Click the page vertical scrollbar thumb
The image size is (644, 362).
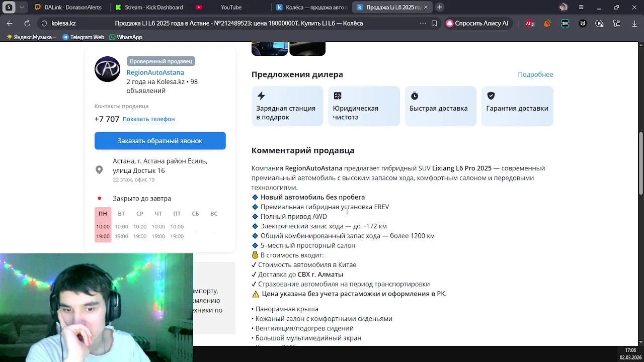pyautogui.click(x=641, y=163)
